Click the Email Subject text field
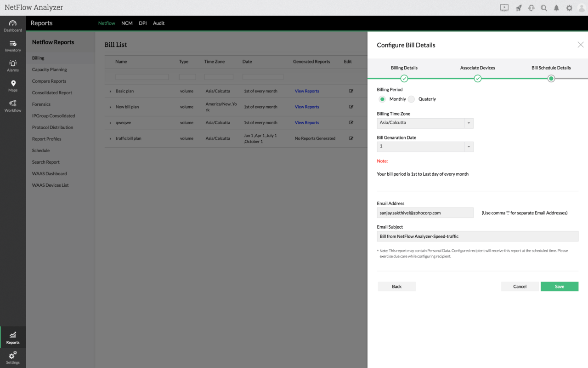Screen dimensions: 588x368 point(477,236)
